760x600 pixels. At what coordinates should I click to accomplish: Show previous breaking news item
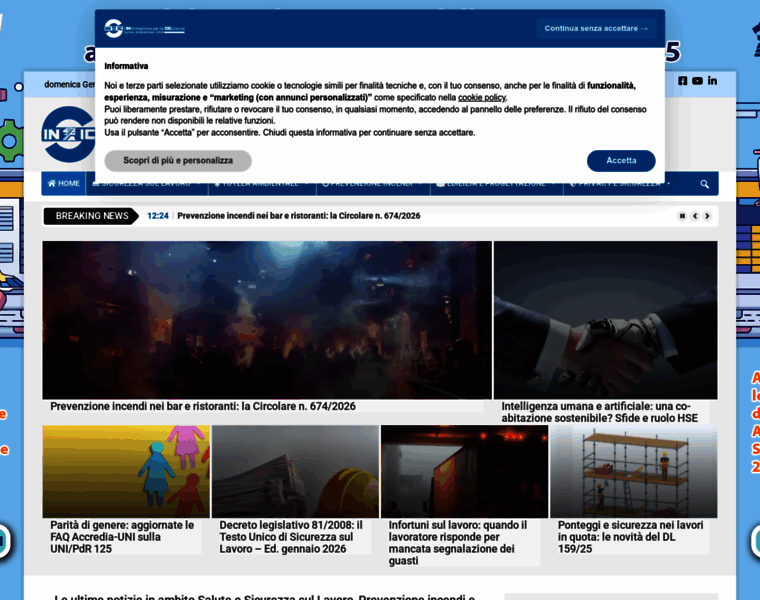click(x=695, y=216)
